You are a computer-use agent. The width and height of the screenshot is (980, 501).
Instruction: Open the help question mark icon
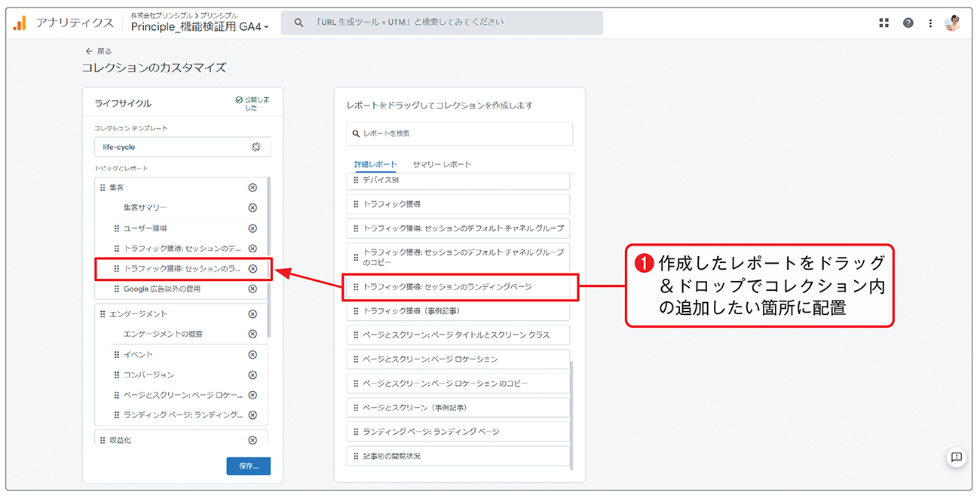(908, 23)
